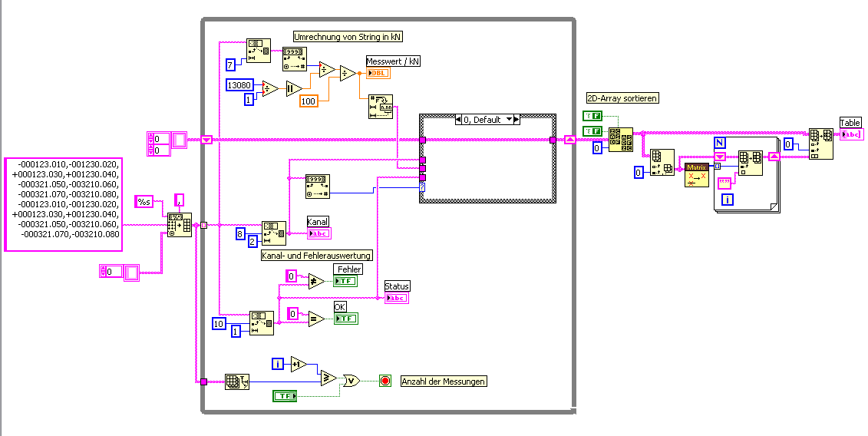Select Decimal String To Number below Umrechnung label

[295, 59]
